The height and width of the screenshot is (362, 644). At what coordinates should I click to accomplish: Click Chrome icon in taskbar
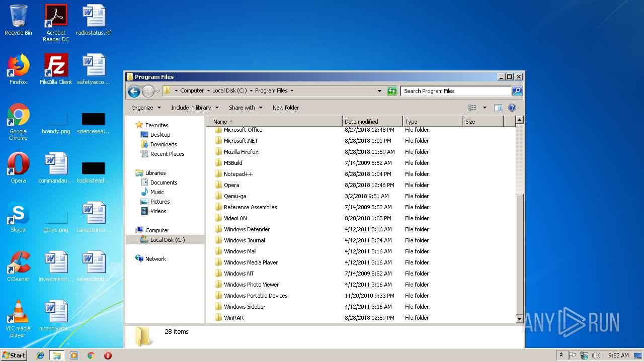(x=91, y=355)
